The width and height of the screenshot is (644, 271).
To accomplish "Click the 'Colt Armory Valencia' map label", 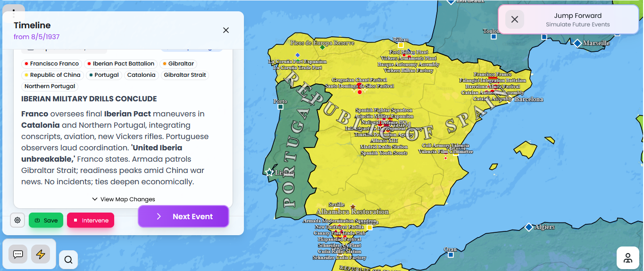I will click(x=446, y=146).
